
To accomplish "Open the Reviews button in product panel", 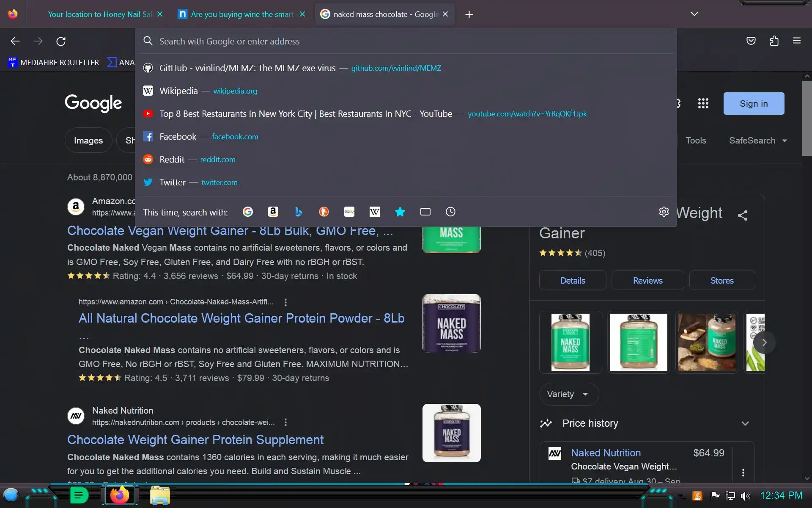I will (647, 281).
